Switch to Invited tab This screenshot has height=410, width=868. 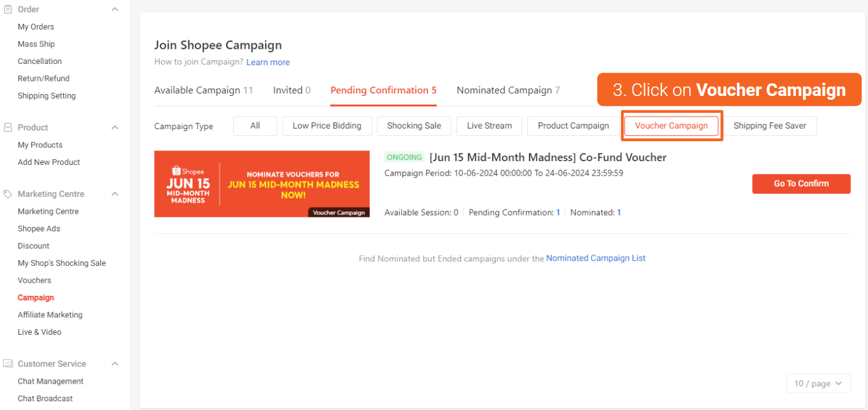[x=292, y=90]
